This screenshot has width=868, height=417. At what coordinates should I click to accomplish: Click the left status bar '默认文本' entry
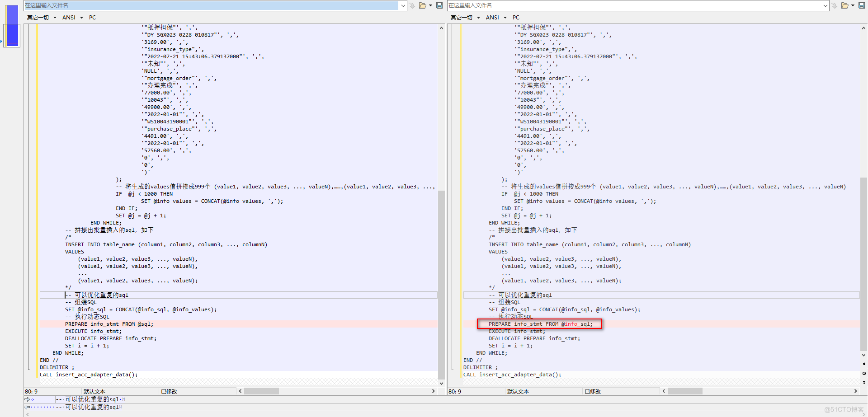coord(94,392)
